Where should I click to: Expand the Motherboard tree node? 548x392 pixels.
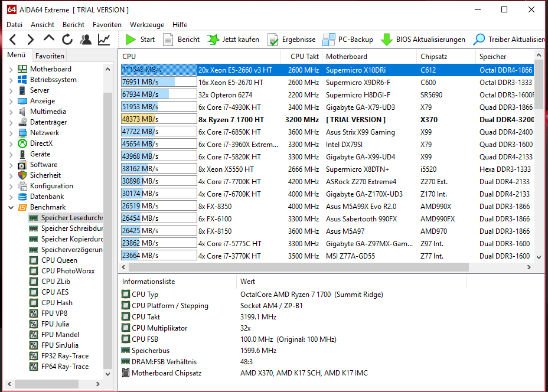pos(11,69)
